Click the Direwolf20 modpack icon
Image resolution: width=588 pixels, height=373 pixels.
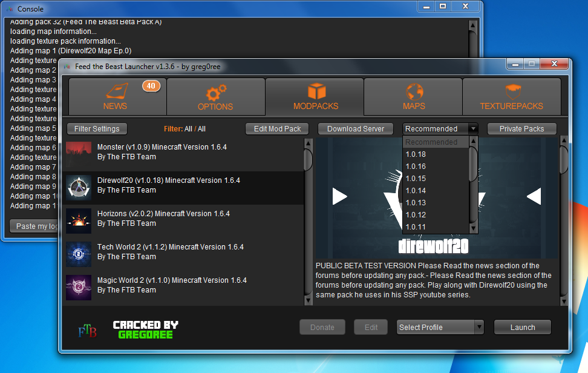pos(79,188)
